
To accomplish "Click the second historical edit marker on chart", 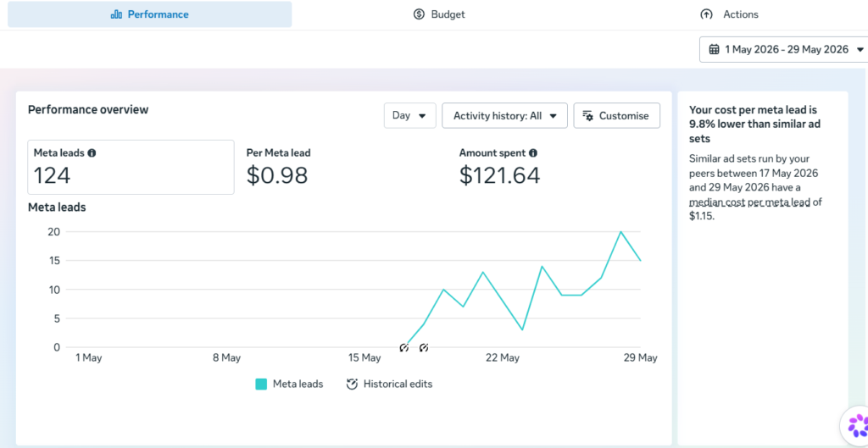I will [424, 348].
